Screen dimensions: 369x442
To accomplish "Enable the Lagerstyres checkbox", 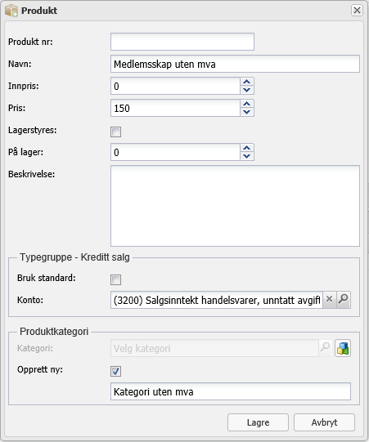I will [116, 132].
